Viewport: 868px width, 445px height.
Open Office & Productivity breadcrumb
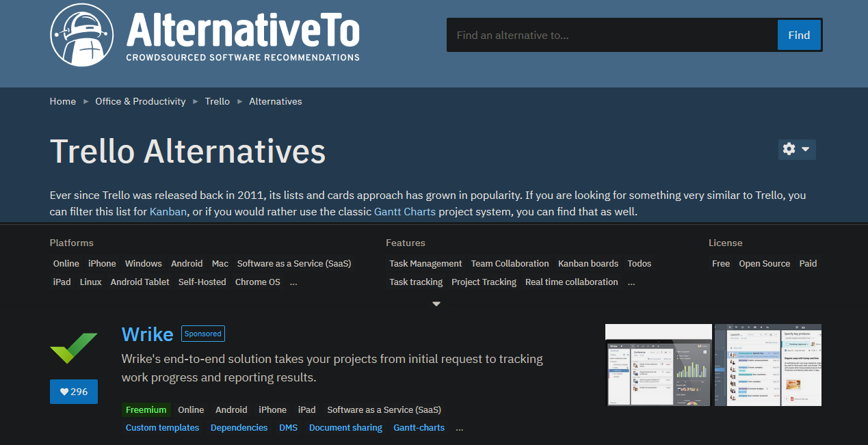(140, 101)
